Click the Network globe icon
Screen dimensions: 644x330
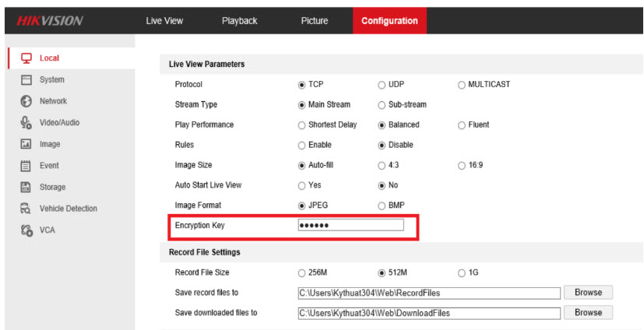[x=26, y=101]
